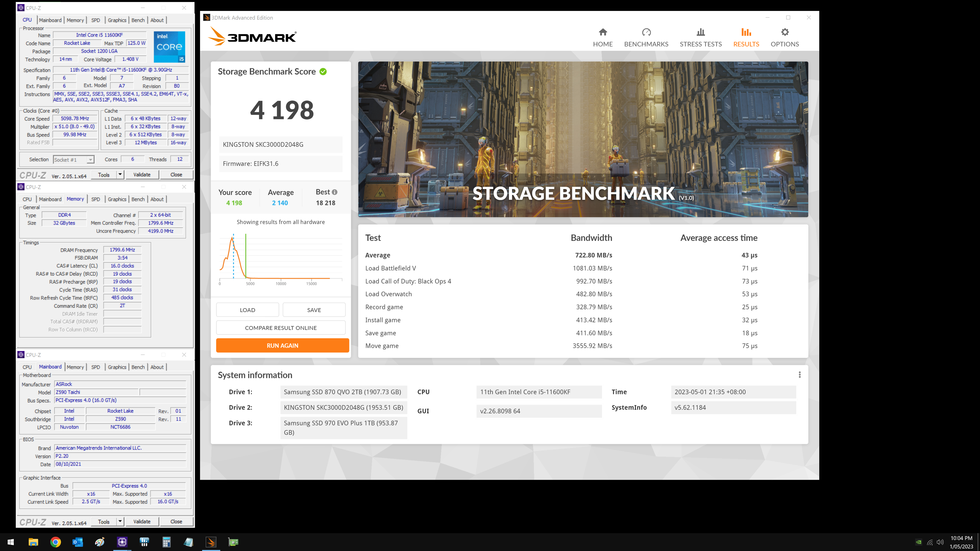The image size is (980, 551).
Task: Switch to 3DMark via the taskbar icon
Action: coord(211,542)
